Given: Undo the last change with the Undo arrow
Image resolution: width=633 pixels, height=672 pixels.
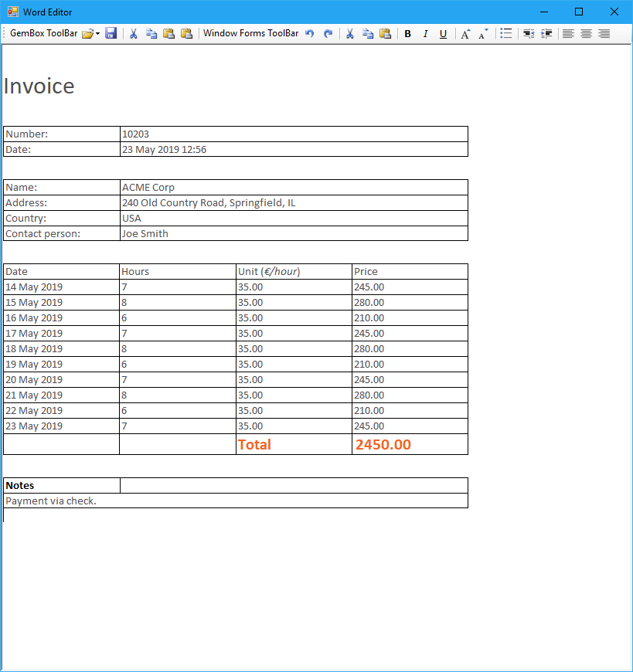Looking at the screenshot, I should [x=309, y=33].
